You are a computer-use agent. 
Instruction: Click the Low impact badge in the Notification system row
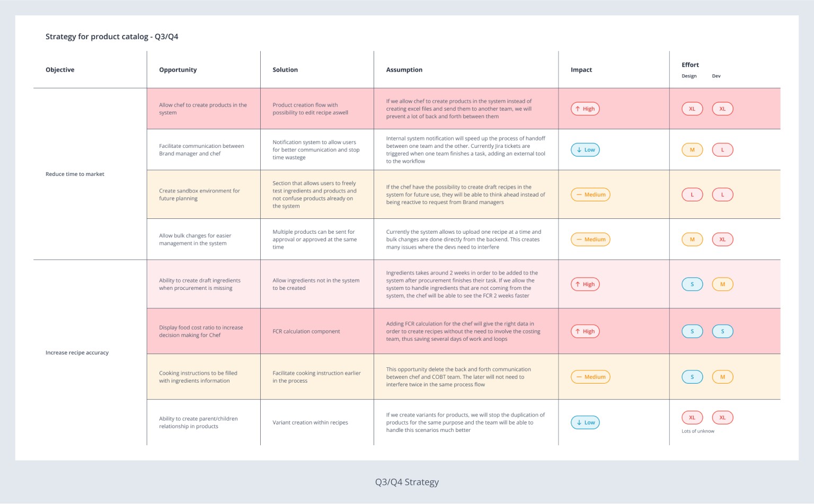coord(585,150)
